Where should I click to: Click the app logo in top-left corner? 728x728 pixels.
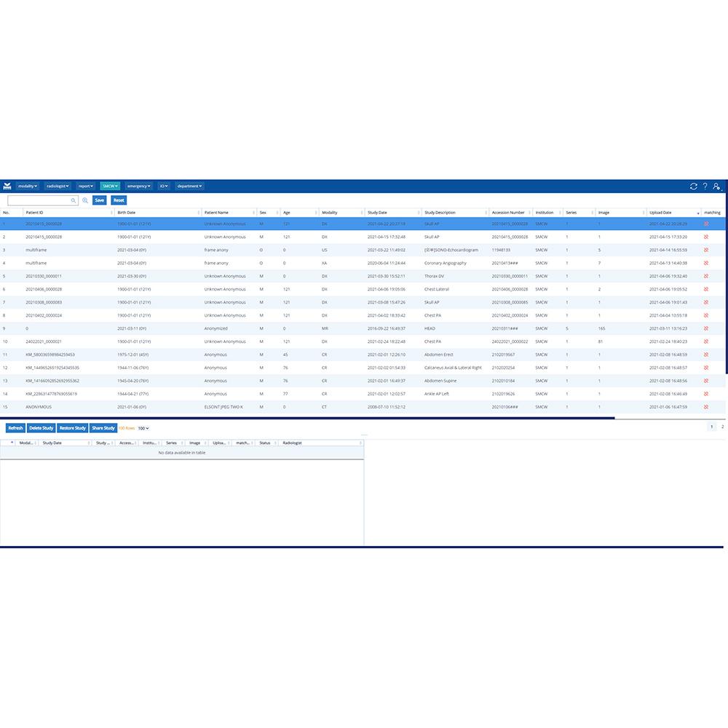tap(7, 186)
